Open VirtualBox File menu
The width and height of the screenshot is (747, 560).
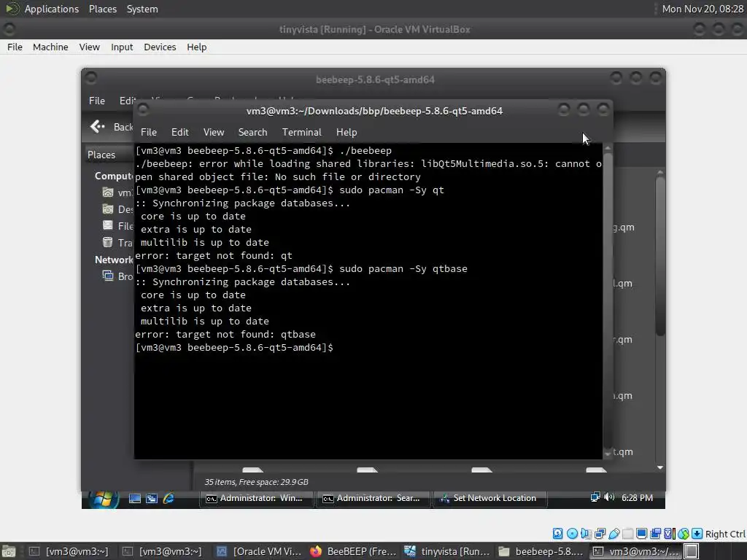(x=15, y=47)
